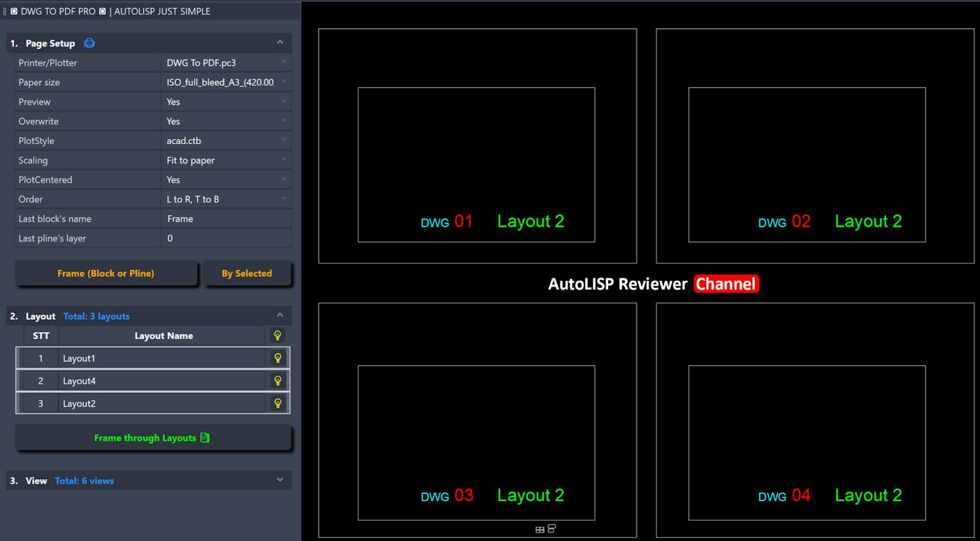Screen dimensions: 980x541
Task: Click the DWG 04 label in drawing
Action: point(784,496)
